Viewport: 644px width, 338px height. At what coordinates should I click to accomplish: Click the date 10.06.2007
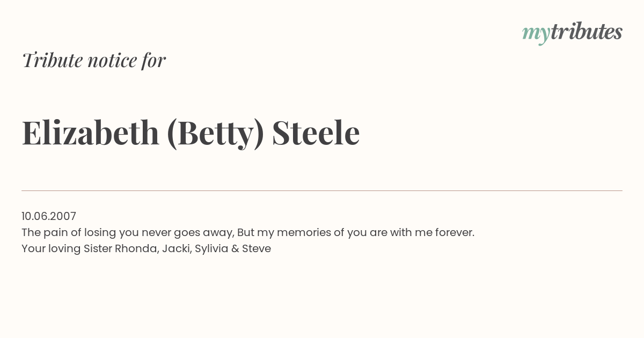coord(49,216)
